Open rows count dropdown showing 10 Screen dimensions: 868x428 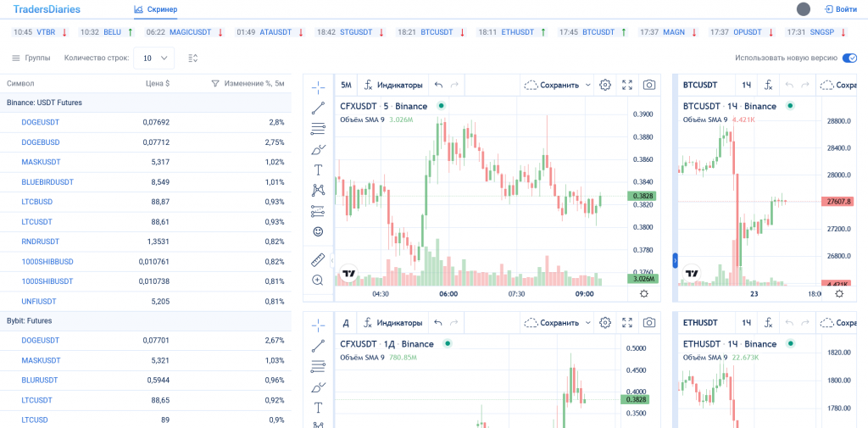tap(154, 58)
